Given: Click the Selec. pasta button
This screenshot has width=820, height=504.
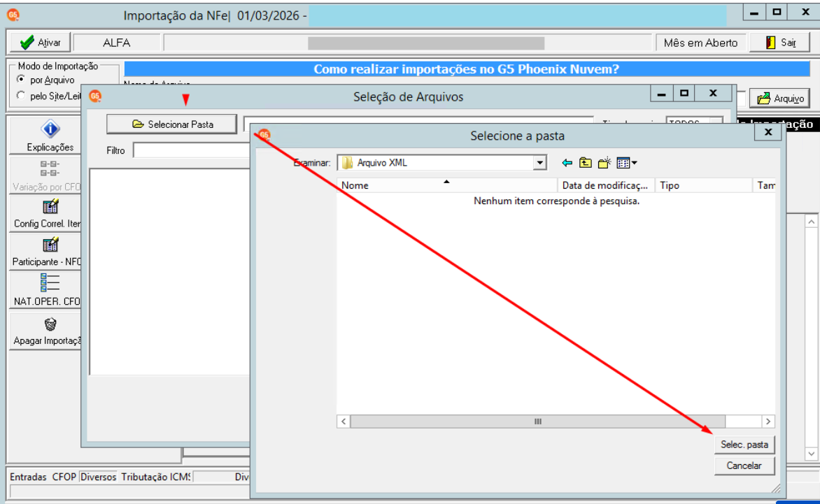Looking at the screenshot, I should (744, 445).
